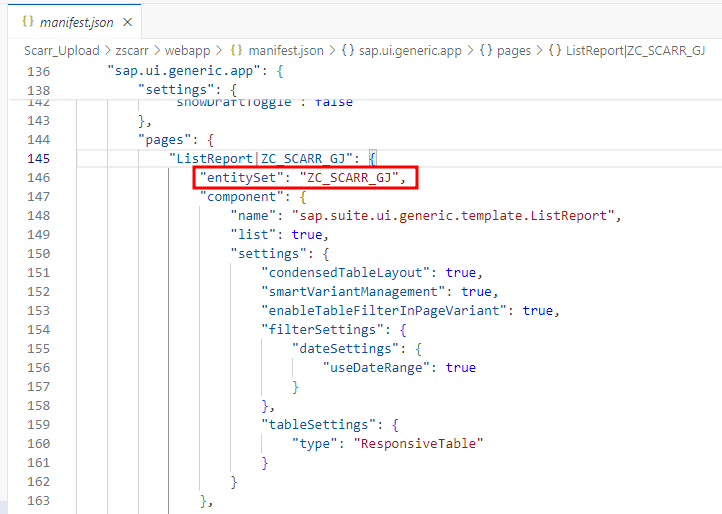Click braces icon before sap.ui.generic.app breadcrumb
Image resolution: width=722 pixels, height=514 pixels.
click(348, 50)
